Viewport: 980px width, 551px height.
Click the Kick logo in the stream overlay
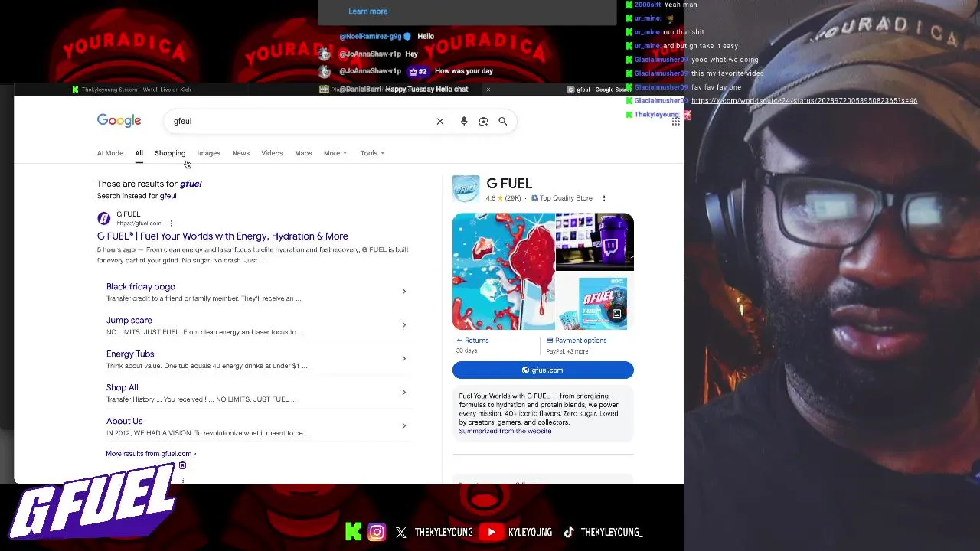pos(353,532)
